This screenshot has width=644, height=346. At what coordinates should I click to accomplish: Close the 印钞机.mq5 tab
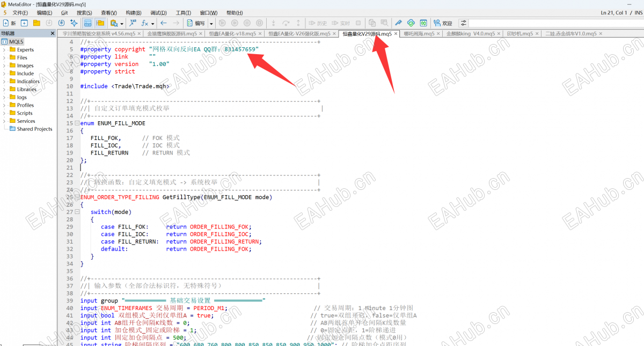pos(538,33)
